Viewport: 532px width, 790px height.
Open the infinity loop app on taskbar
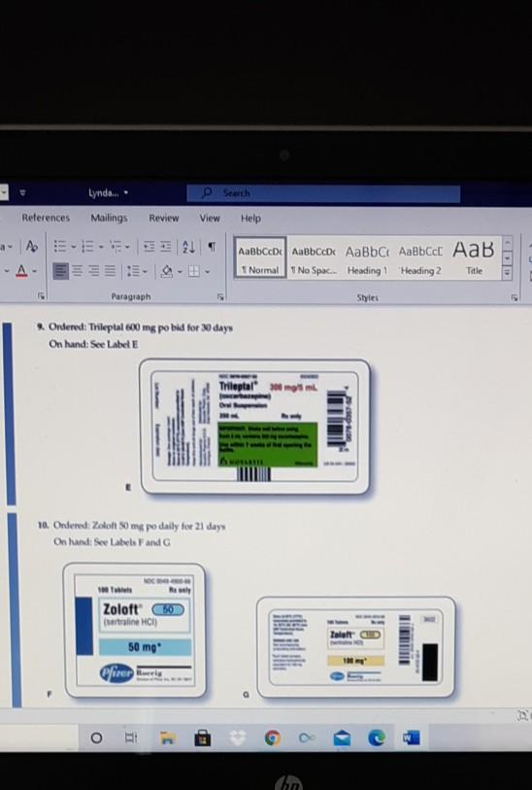click(x=307, y=738)
